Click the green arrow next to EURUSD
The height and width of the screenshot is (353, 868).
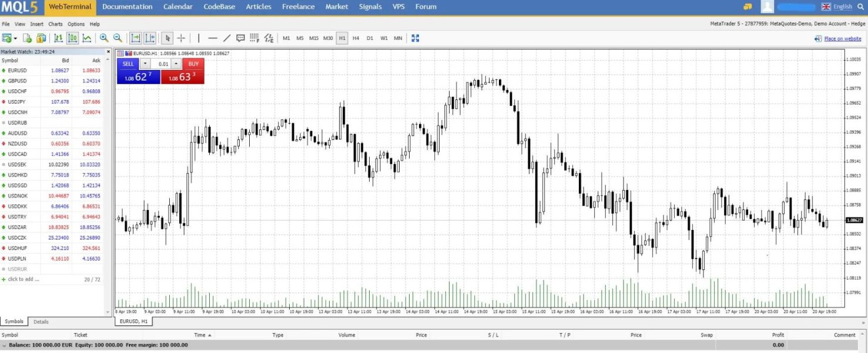click(4, 70)
